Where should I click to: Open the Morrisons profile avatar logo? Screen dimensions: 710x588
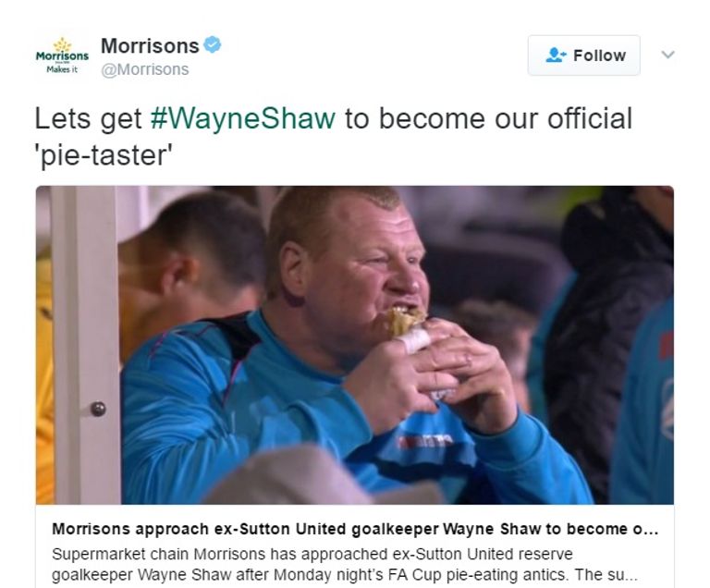(x=62, y=55)
